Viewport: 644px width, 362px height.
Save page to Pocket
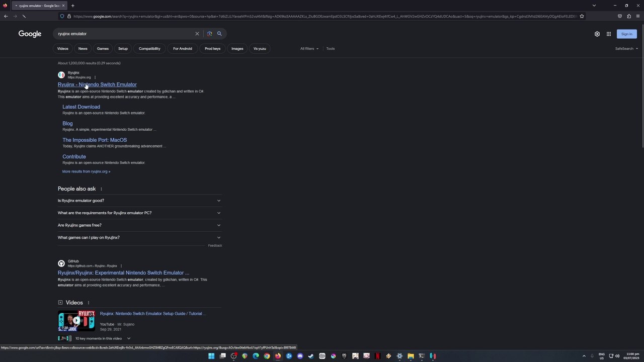[x=620, y=16]
